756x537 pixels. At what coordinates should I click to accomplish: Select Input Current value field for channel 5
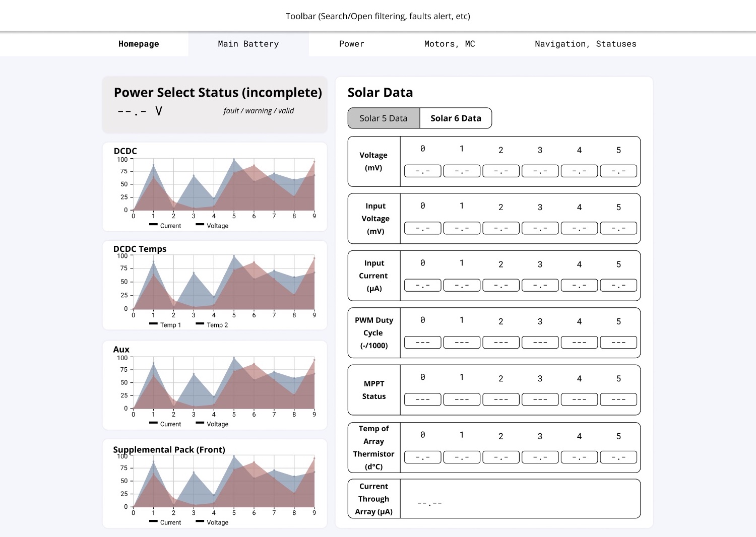click(x=618, y=286)
